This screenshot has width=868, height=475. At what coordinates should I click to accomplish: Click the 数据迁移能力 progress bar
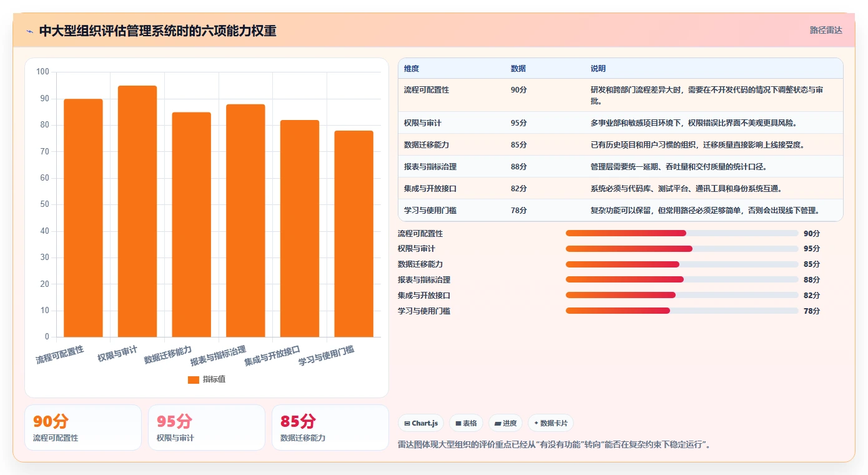[682, 264]
